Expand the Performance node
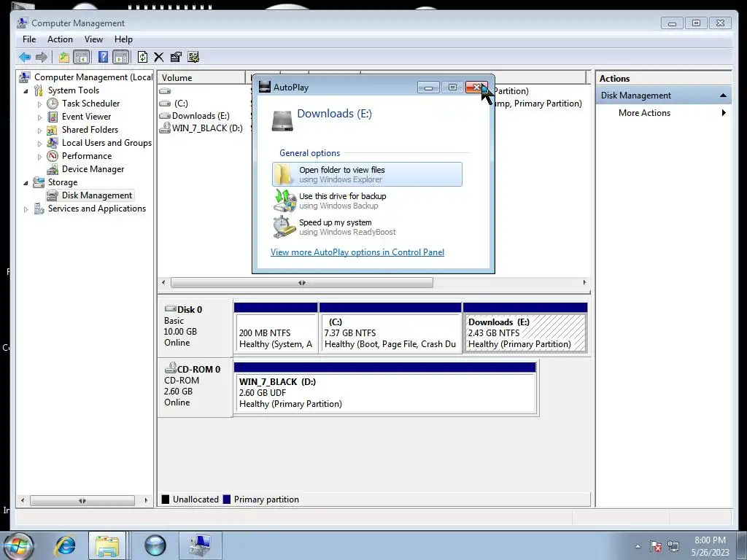Image resolution: width=747 pixels, height=560 pixels. pyautogui.click(x=39, y=156)
